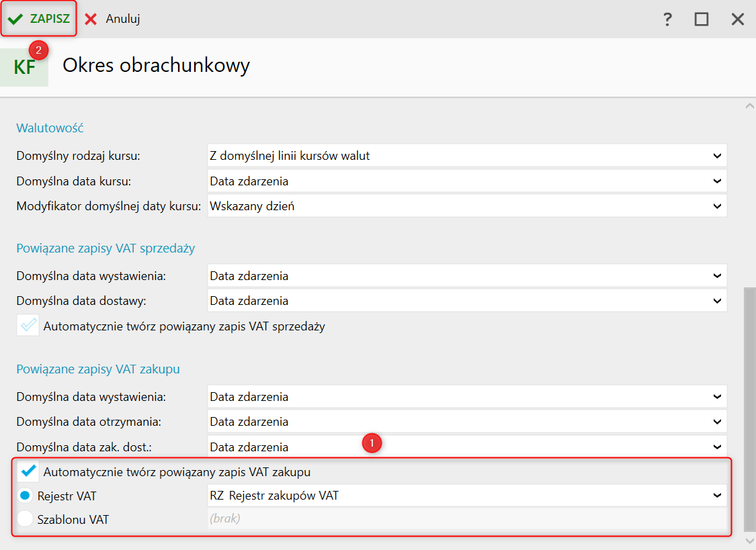This screenshot has height=550, width=756.
Task: Click the scroll down arrow of scrollbar
Action: [x=750, y=541]
